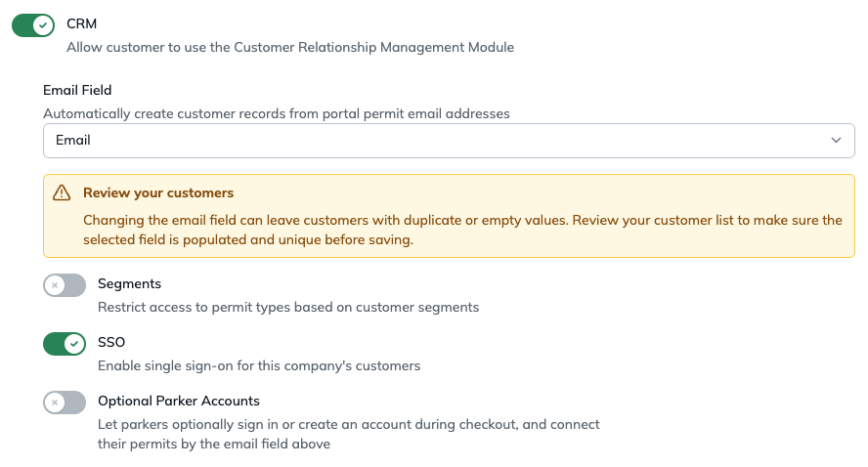Click the x knob on Optional Parker switch
This screenshot has width=868, height=467.
(x=55, y=403)
